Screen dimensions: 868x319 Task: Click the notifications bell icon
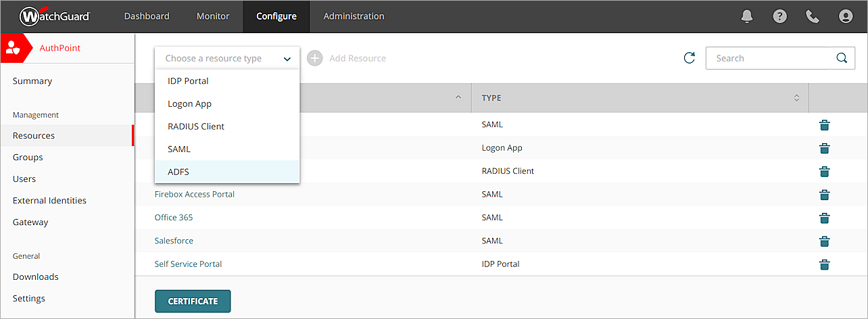(x=747, y=16)
